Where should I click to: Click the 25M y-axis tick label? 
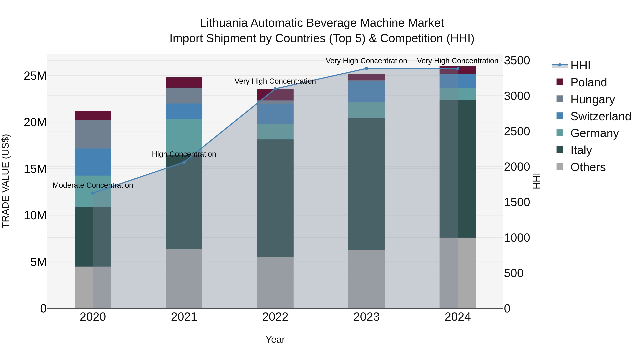pos(35,76)
